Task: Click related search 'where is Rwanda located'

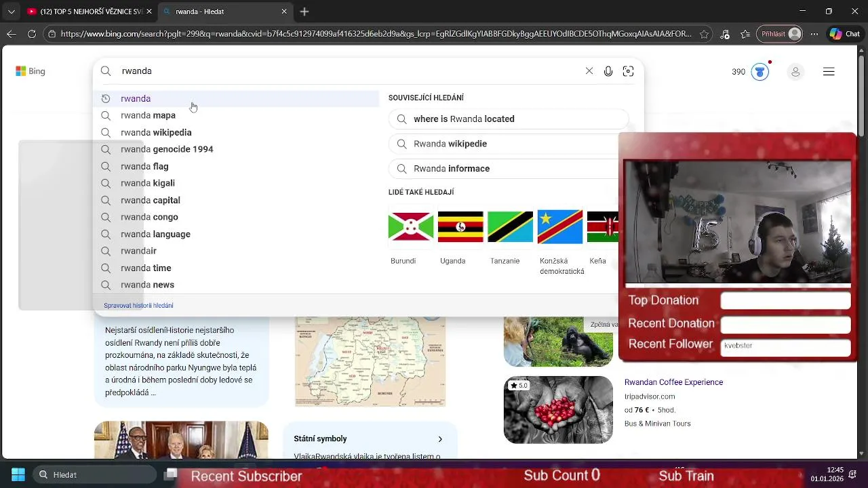Action: tap(508, 119)
